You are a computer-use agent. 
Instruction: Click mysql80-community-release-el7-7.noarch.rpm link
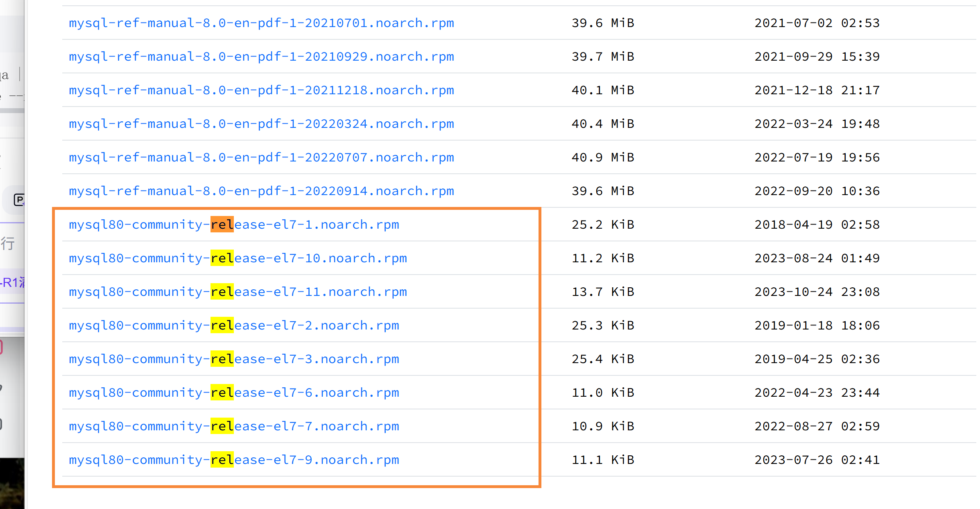[234, 426]
